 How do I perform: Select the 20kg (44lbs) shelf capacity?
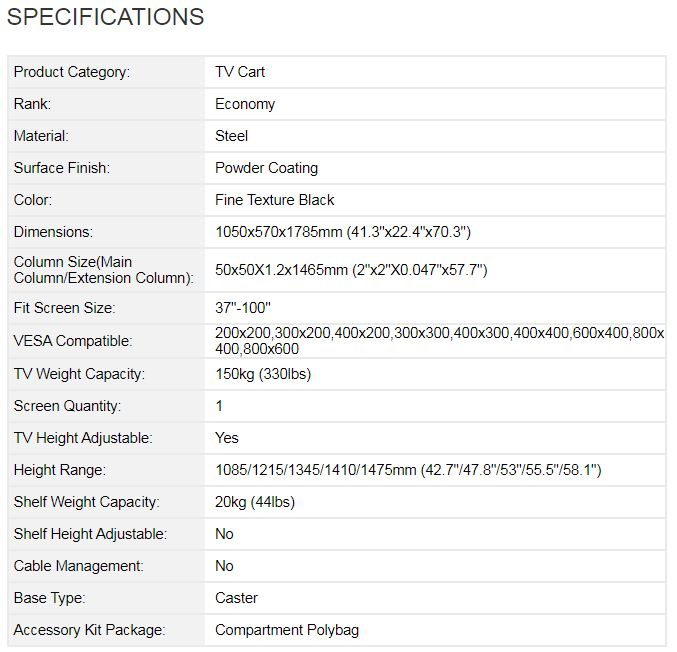(x=255, y=502)
